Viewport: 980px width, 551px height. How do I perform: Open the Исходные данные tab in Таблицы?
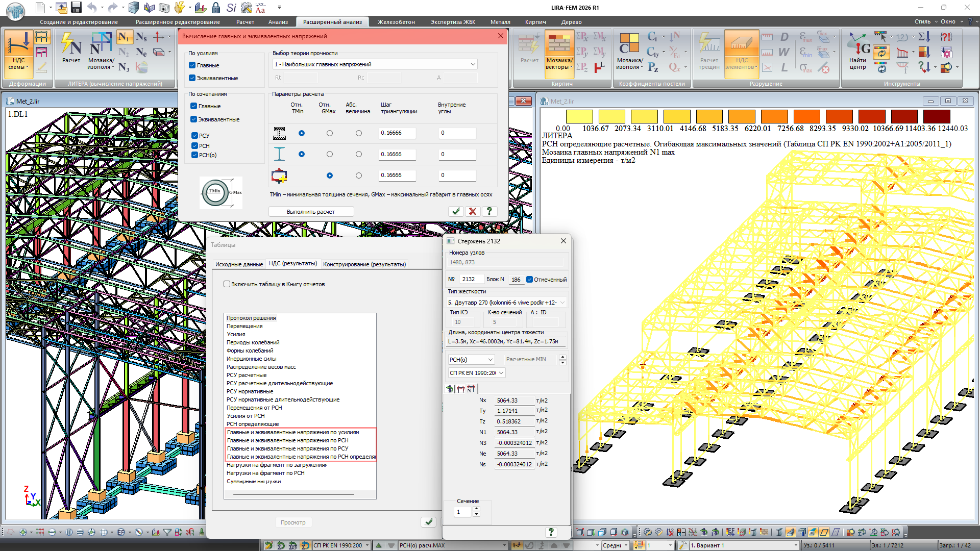click(x=239, y=264)
